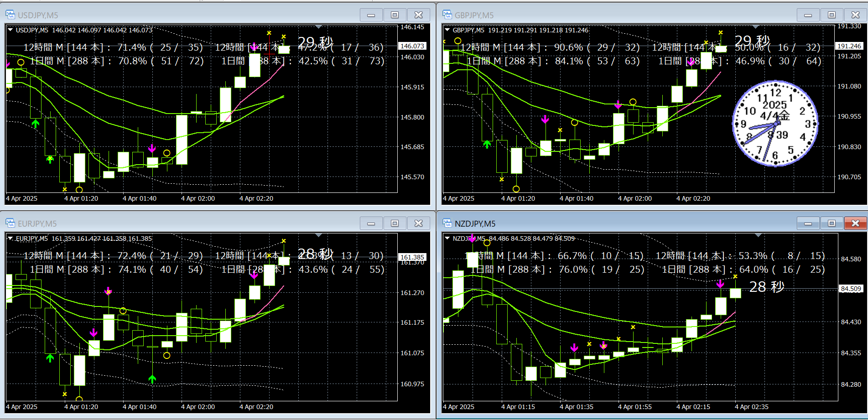The width and height of the screenshot is (868, 420).
Task: Expand the EURJPY chart indicator triangle
Action: 10,239
